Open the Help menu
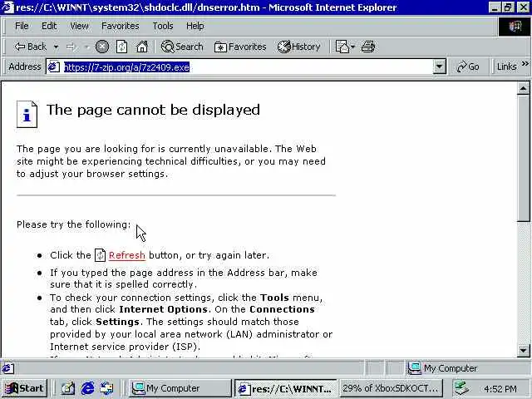 coord(195,26)
